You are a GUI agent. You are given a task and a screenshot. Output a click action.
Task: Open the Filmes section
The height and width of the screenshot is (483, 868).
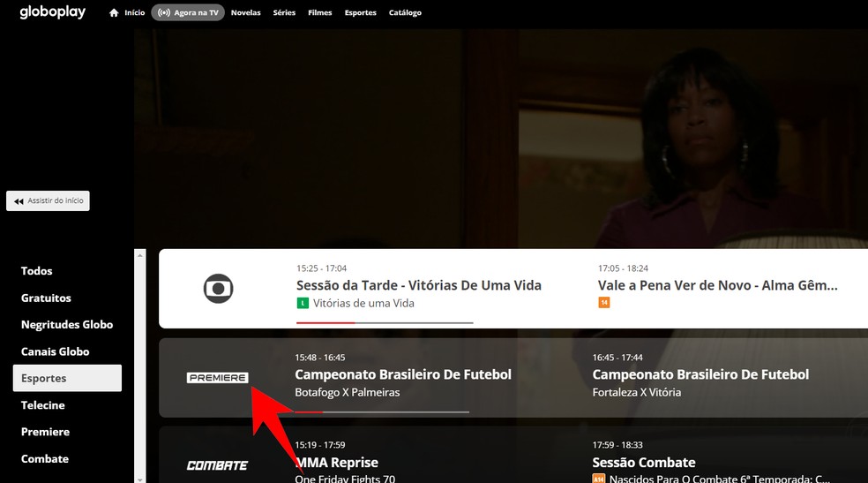click(320, 12)
